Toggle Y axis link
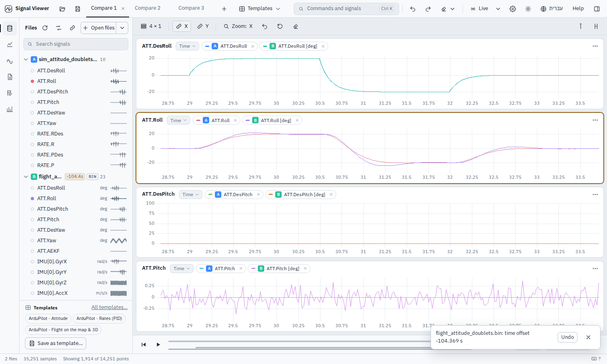The height and width of the screenshot is (364, 607). point(203,26)
